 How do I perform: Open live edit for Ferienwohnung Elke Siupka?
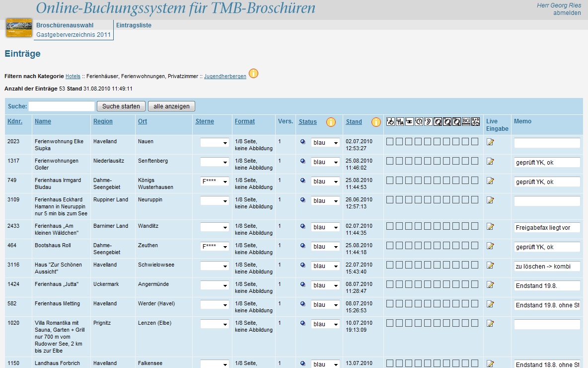[490, 142]
